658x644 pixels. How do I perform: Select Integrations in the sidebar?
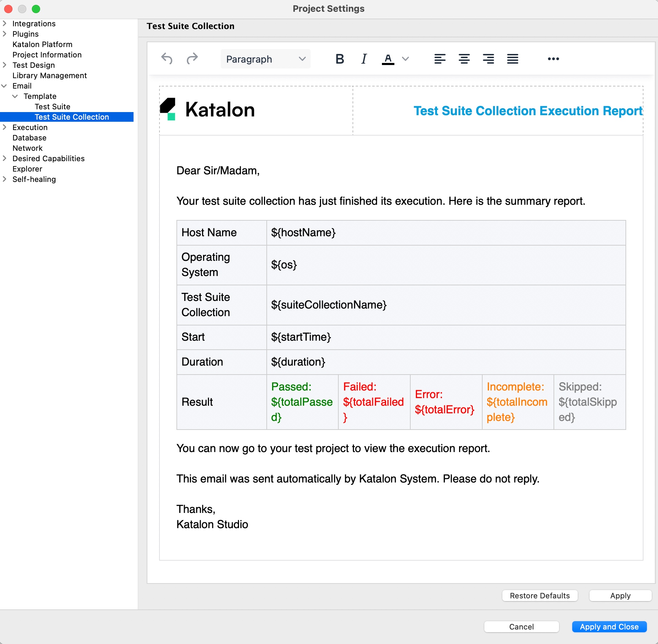(x=34, y=24)
